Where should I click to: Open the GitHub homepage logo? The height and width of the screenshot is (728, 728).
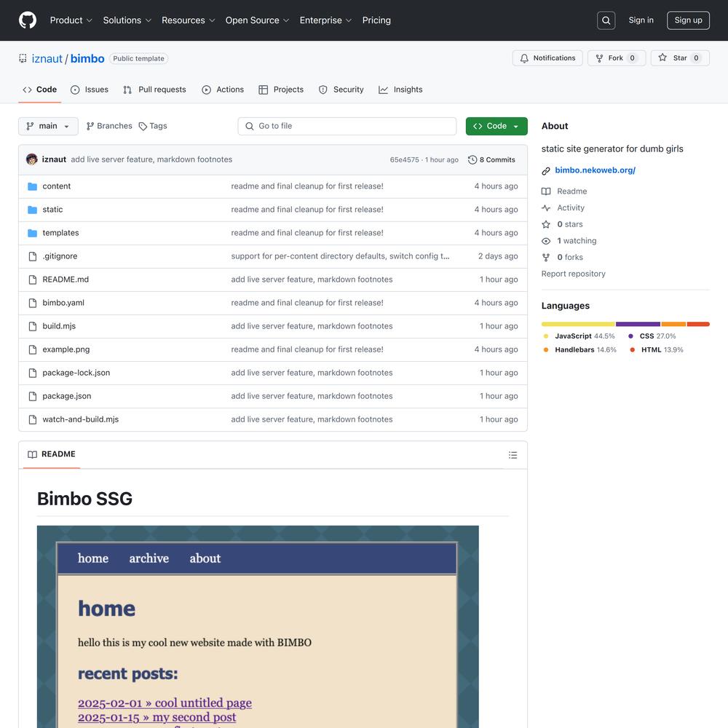28,20
